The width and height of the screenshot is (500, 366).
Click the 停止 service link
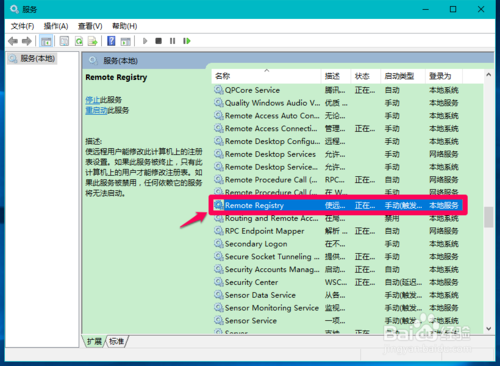pyautogui.click(x=92, y=100)
